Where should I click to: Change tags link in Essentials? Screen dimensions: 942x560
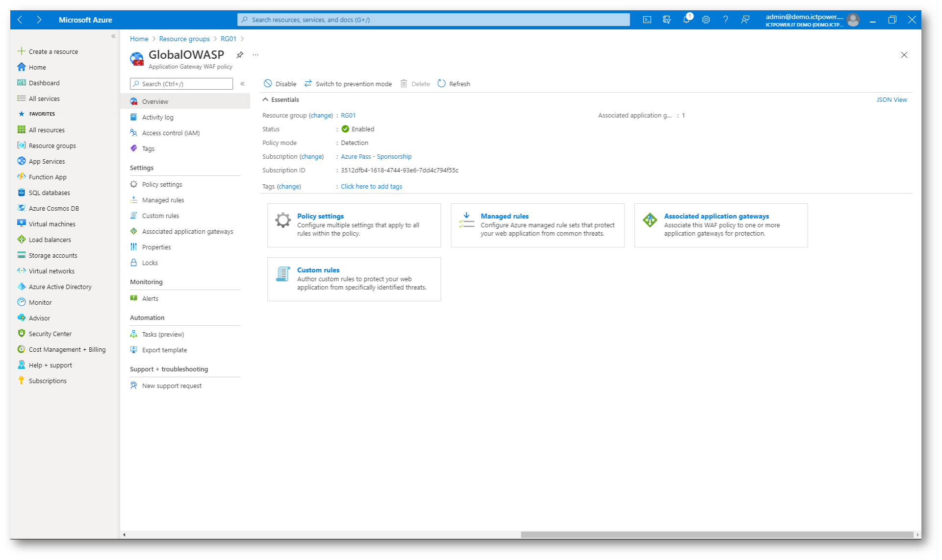click(289, 186)
